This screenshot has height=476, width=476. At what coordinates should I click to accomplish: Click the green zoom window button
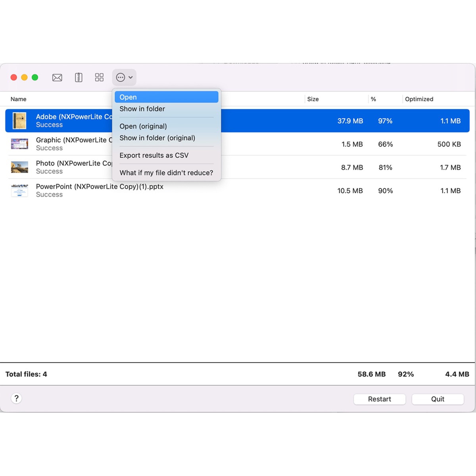pos(35,78)
